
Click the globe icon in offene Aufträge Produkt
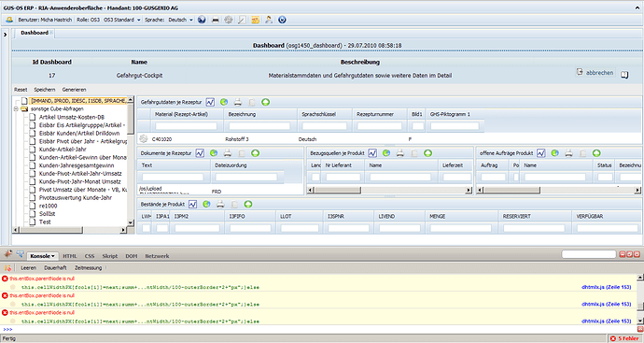tap(555, 153)
